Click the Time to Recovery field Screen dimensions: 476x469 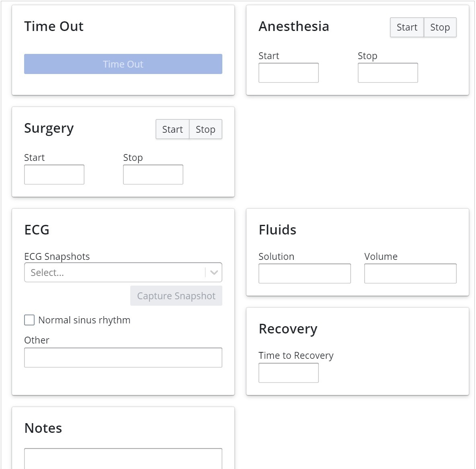pyautogui.click(x=288, y=373)
